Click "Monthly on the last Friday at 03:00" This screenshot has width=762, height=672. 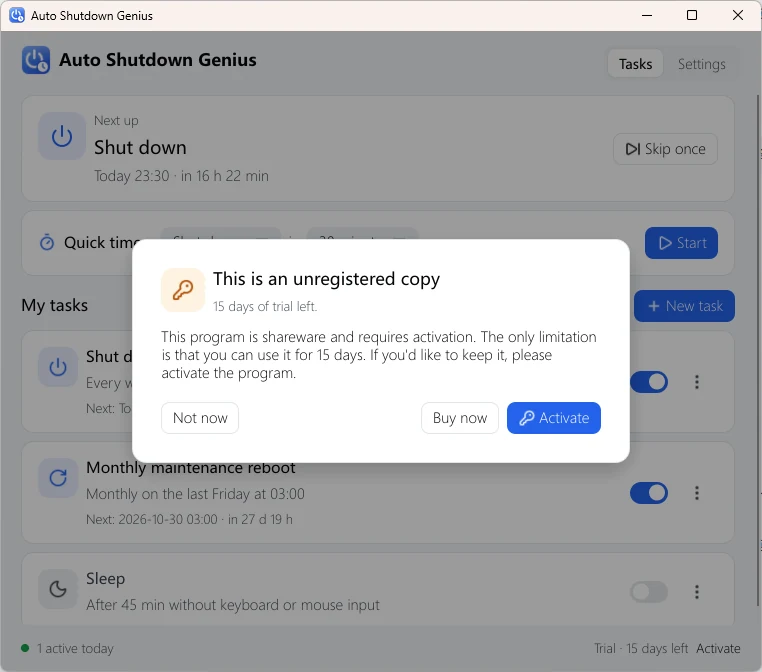[195, 494]
